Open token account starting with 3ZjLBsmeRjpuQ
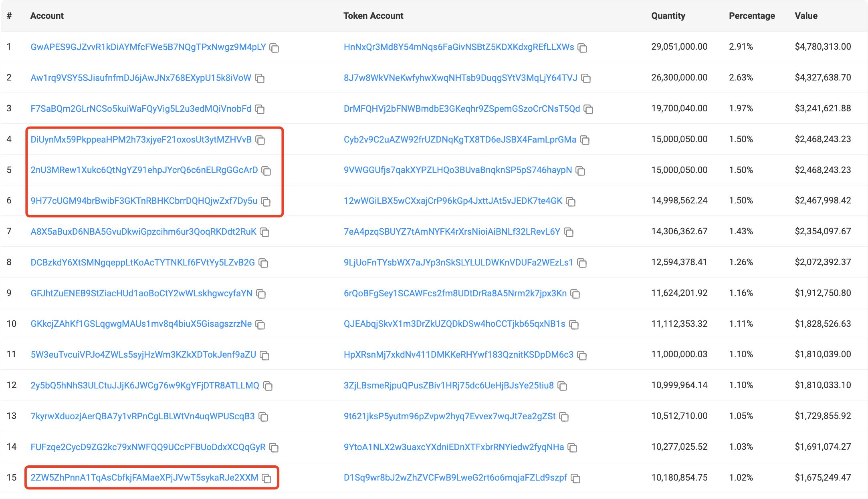This screenshot has height=499, width=868. click(x=448, y=385)
